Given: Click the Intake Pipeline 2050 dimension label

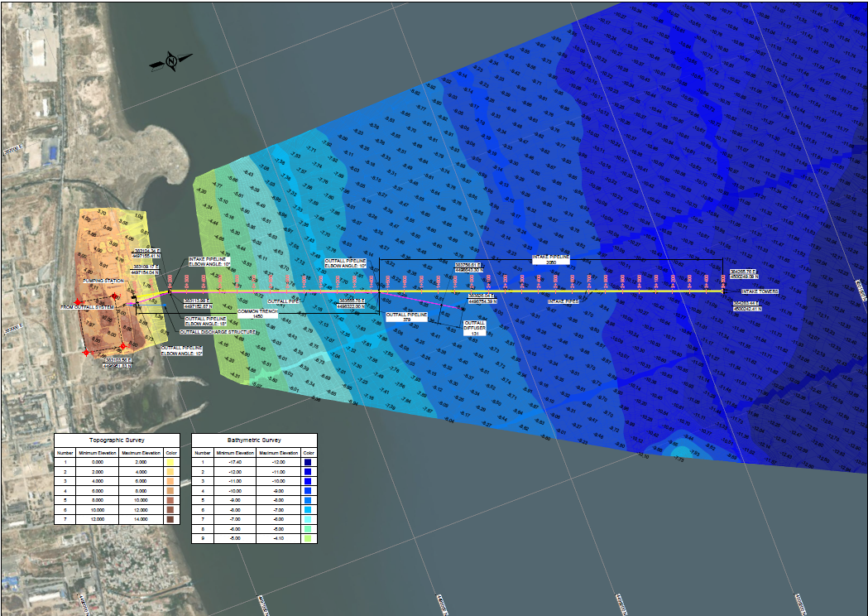Looking at the screenshot, I should pos(551,259).
